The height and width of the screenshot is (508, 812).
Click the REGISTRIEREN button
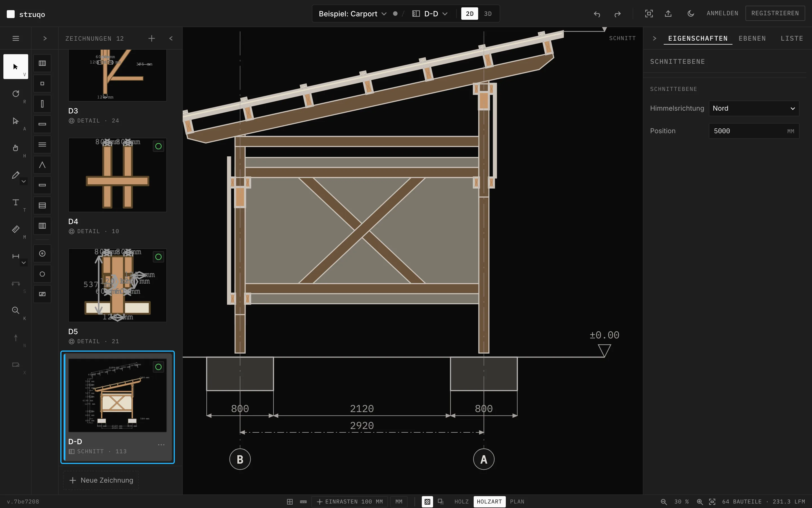tap(775, 13)
